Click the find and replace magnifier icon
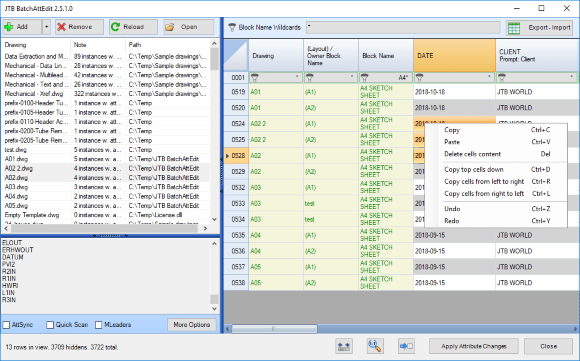This screenshot has width=580, height=361. tap(375, 346)
